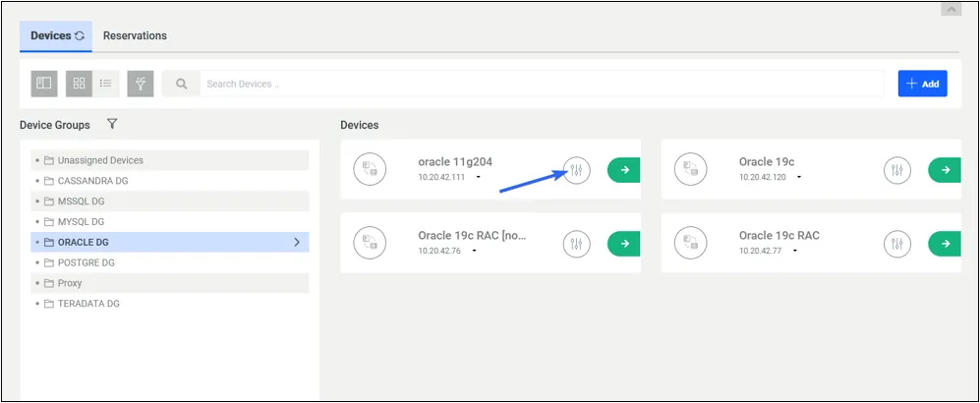Click device type icon of oracle 11g204

pos(370,169)
